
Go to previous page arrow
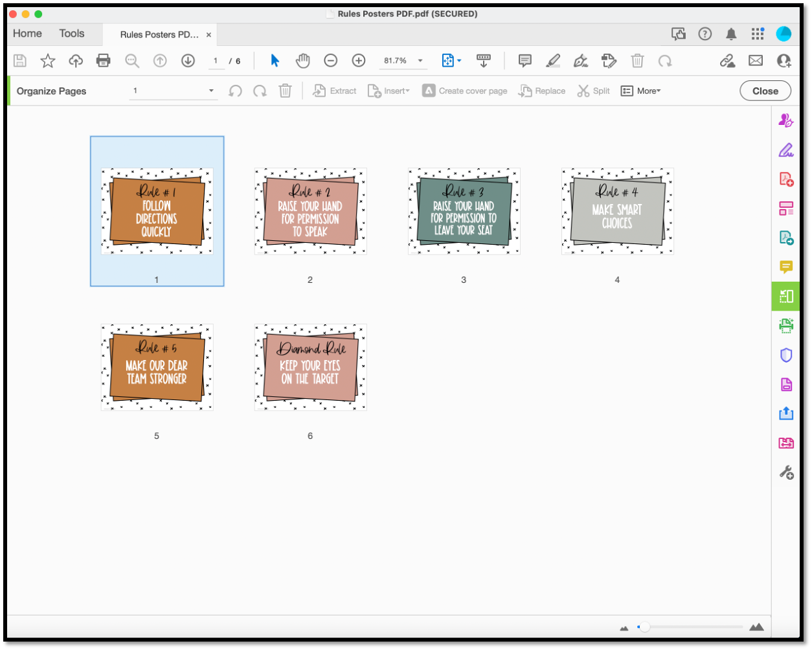point(160,61)
